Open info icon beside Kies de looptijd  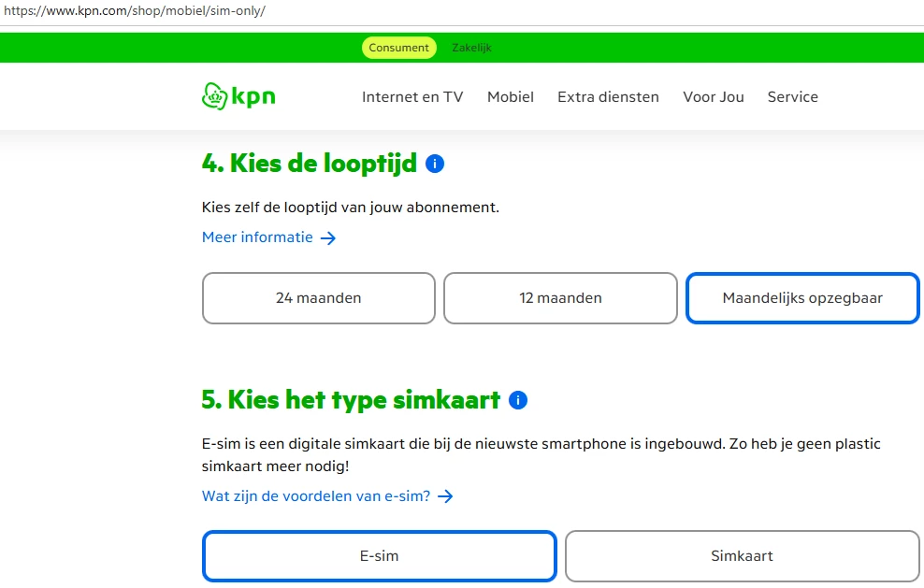[434, 165]
